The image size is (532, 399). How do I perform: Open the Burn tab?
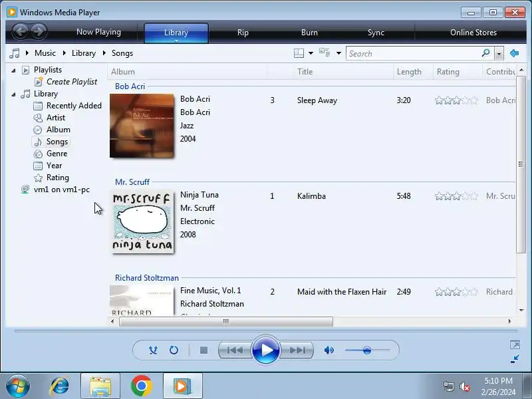pyautogui.click(x=309, y=33)
